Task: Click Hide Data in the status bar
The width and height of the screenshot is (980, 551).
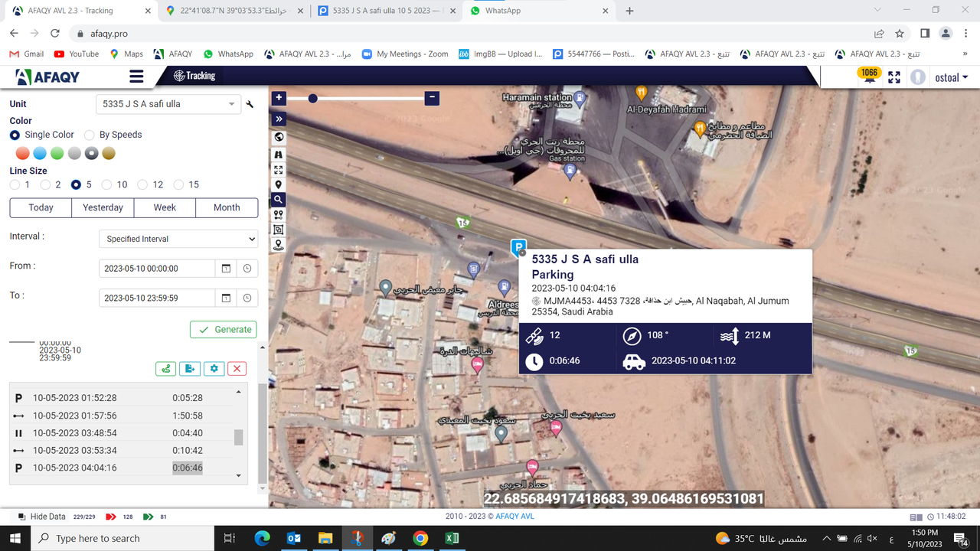Action: (x=46, y=517)
